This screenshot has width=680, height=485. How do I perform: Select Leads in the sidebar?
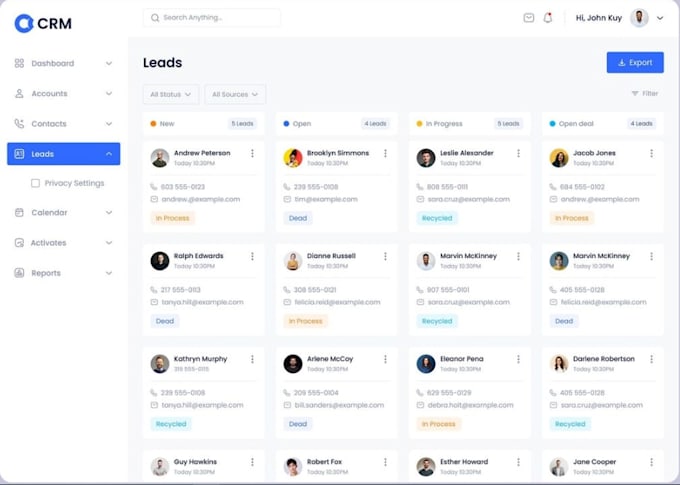tap(63, 154)
